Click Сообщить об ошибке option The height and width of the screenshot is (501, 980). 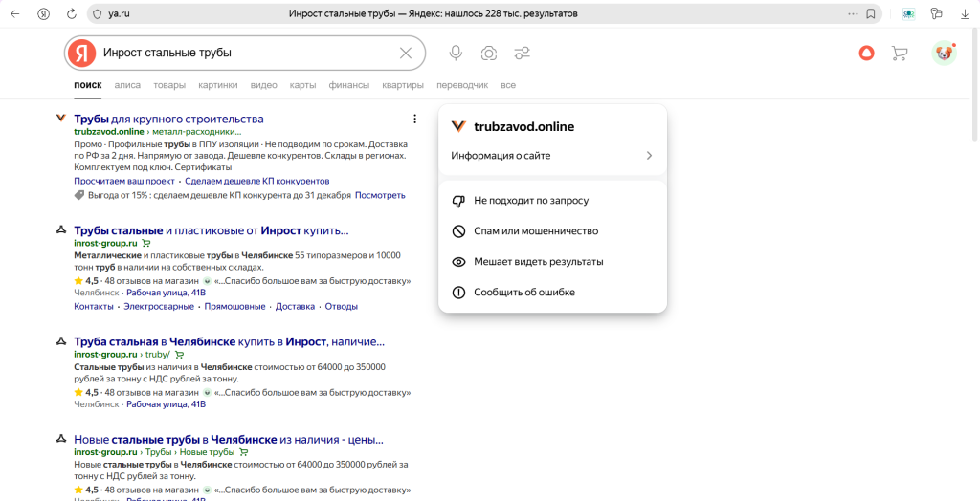point(524,292)
